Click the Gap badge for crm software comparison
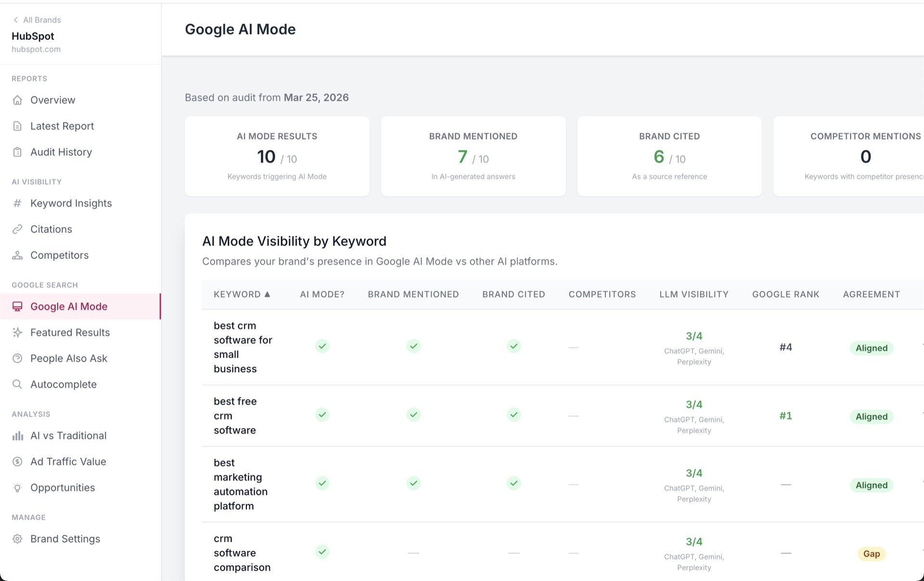Image resolution: width=924 pixels, height=581 pixels. [872, 554]
